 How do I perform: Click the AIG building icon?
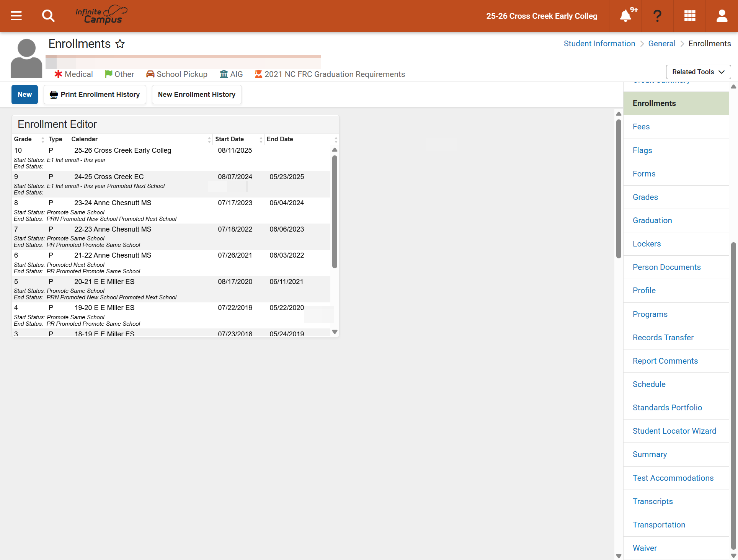pyautogui.click(x=224, y=74)
